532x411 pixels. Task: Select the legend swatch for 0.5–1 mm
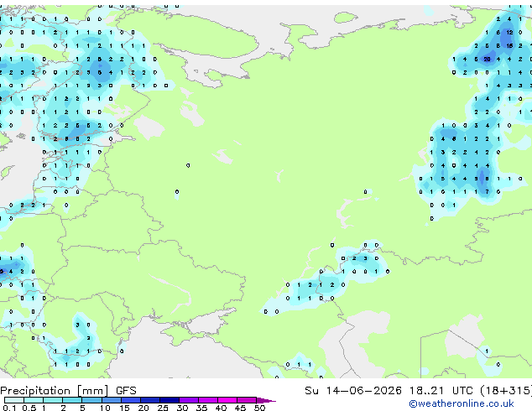click(34, 400)
